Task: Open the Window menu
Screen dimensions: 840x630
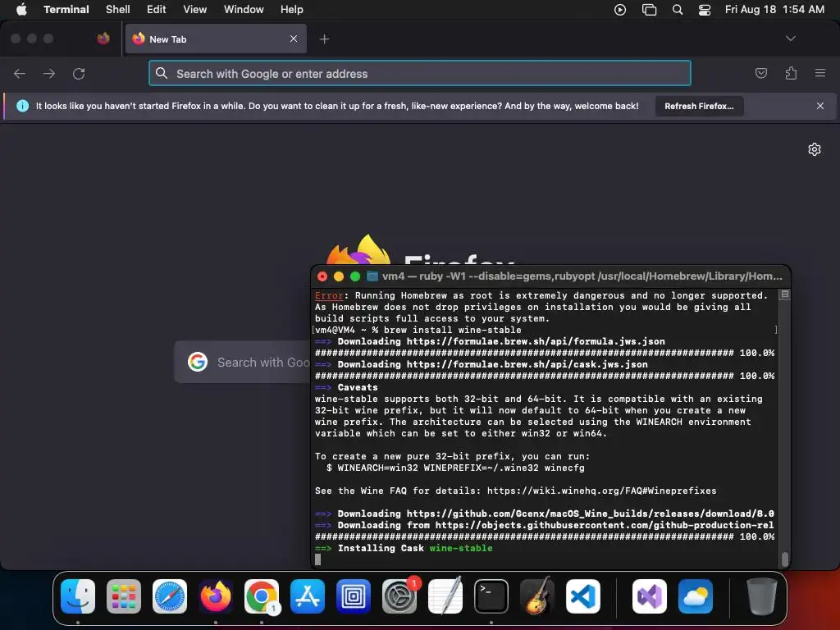Action: coord(244,10)
